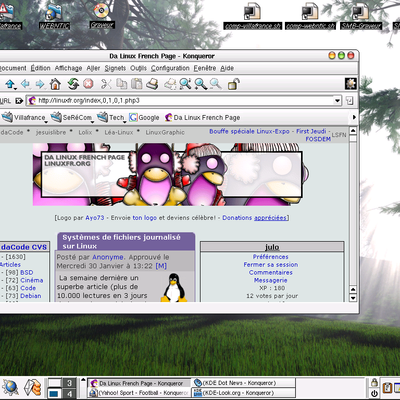Go back with the Back arrow icon
Viewport: 400px width, 400px height.
coord(25,84)
